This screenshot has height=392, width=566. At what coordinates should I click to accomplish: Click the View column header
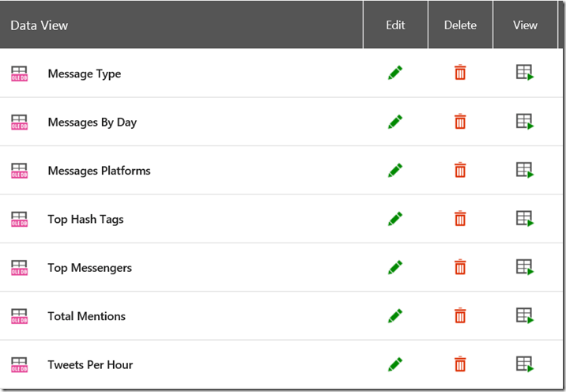[525, 25]
